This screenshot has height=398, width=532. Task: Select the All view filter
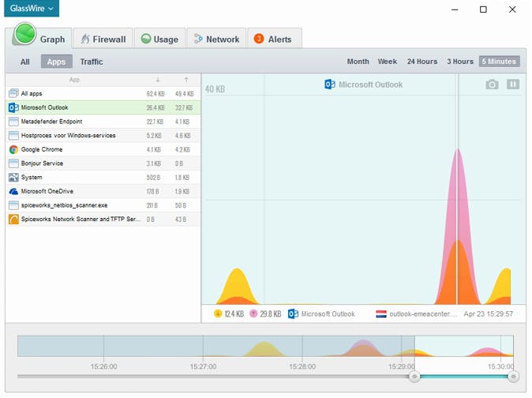(x=24, y=62)
